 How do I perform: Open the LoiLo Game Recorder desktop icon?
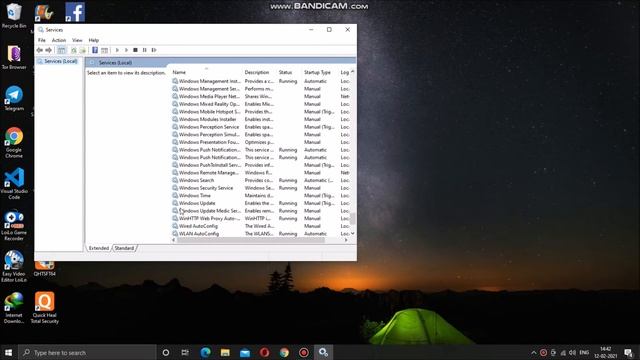click(x=14, y=225)
